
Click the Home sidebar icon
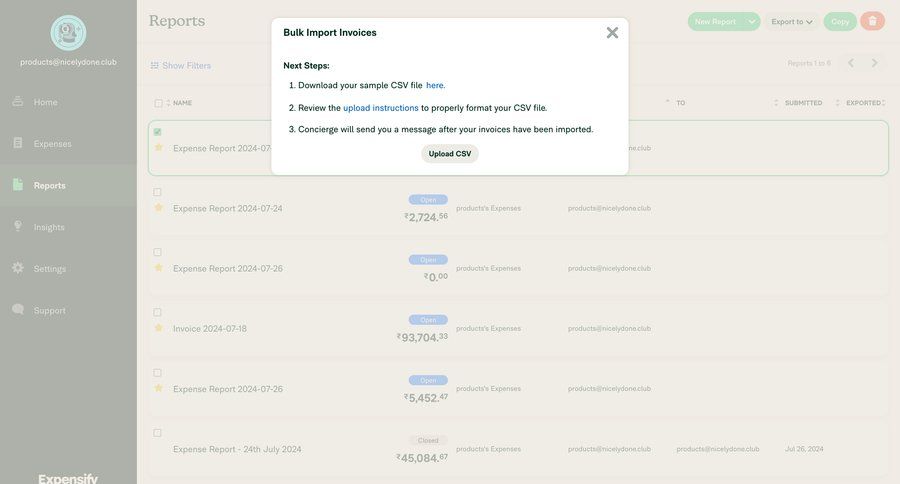(18, 102)
